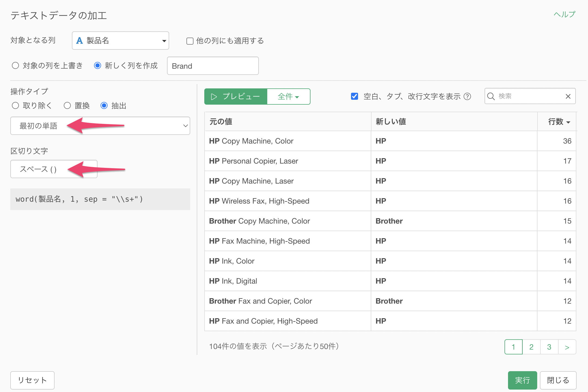Viewport: 588px width, 392px height.
Task: Select row HP Ink, Digital
Action: click(x=390, y=281)
